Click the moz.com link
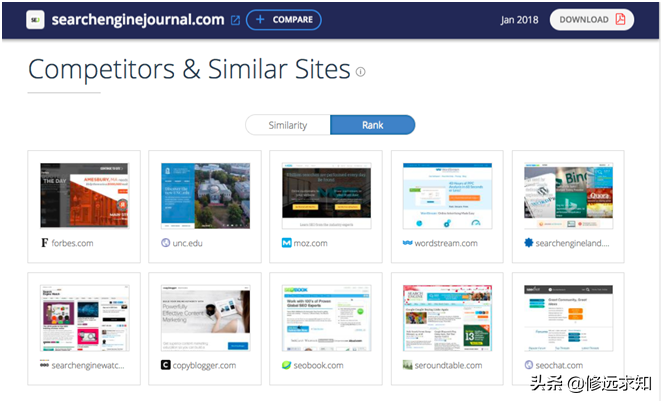The height and width of the screenshot is (403, 663). 311,243
